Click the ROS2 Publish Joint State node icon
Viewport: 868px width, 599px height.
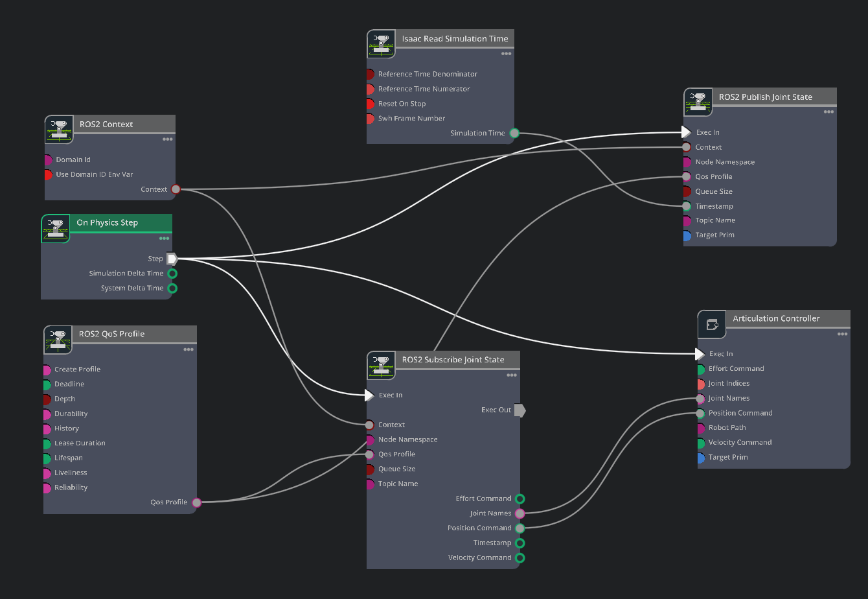pos(698,102)
